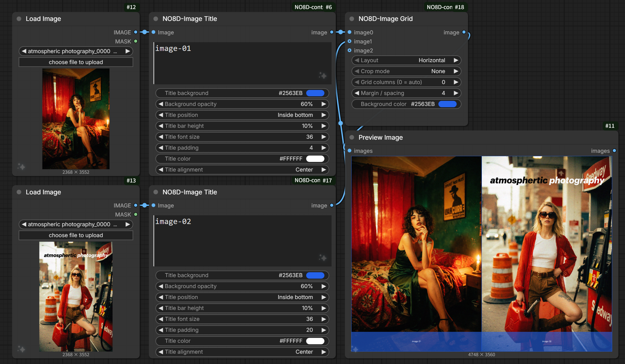The width and height of the screenshot is (625, 364).
Task: Click the image0 input socket on Image Grid
Action: [350, 32]
